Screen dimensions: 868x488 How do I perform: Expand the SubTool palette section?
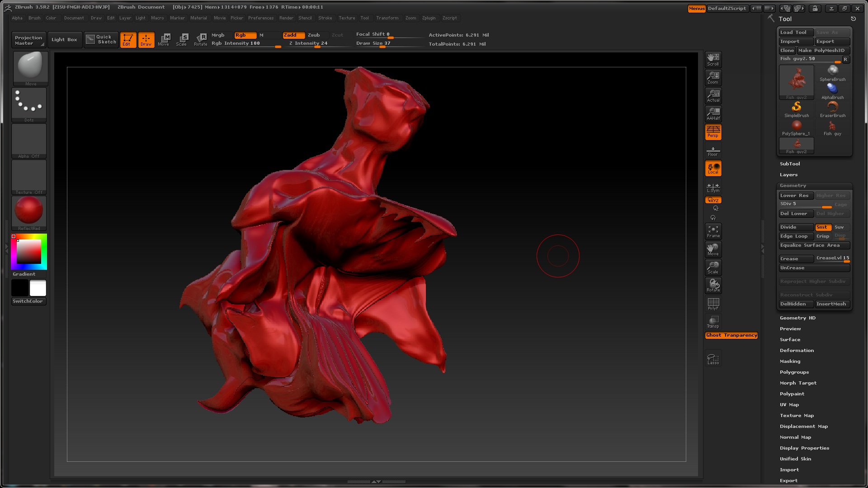pyautogui.click(x=789, y=164)
